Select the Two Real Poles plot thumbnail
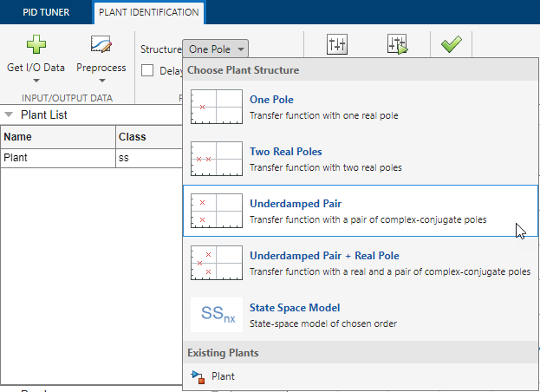 (x=214, y=159)
